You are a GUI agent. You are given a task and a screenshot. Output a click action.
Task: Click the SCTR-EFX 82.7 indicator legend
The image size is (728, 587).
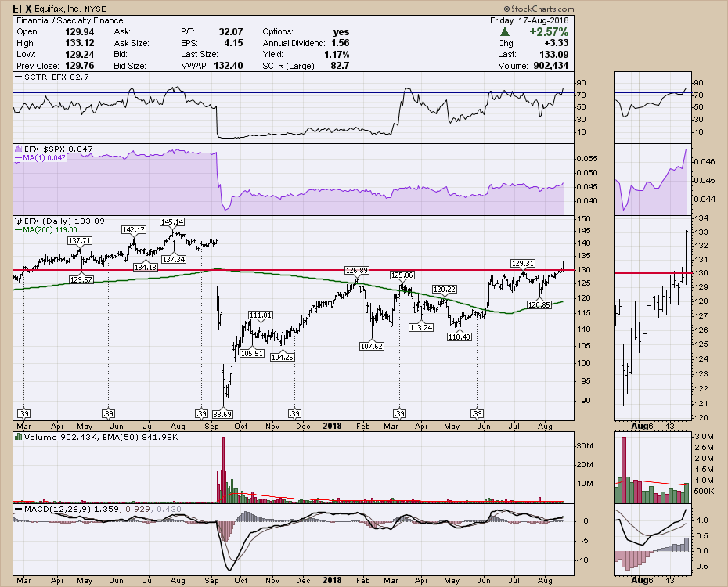pyautogui.click(x=52, y=77)
